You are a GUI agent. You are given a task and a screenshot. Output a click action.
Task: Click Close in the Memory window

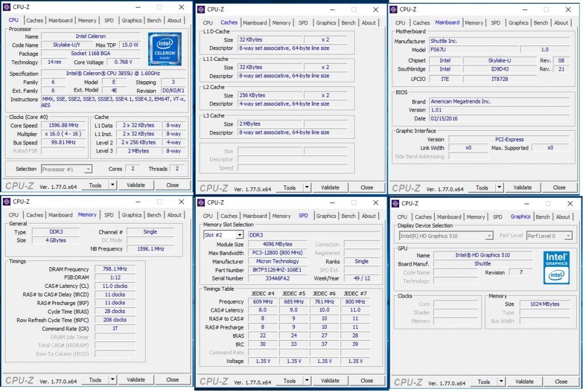(x=173, y=379)
